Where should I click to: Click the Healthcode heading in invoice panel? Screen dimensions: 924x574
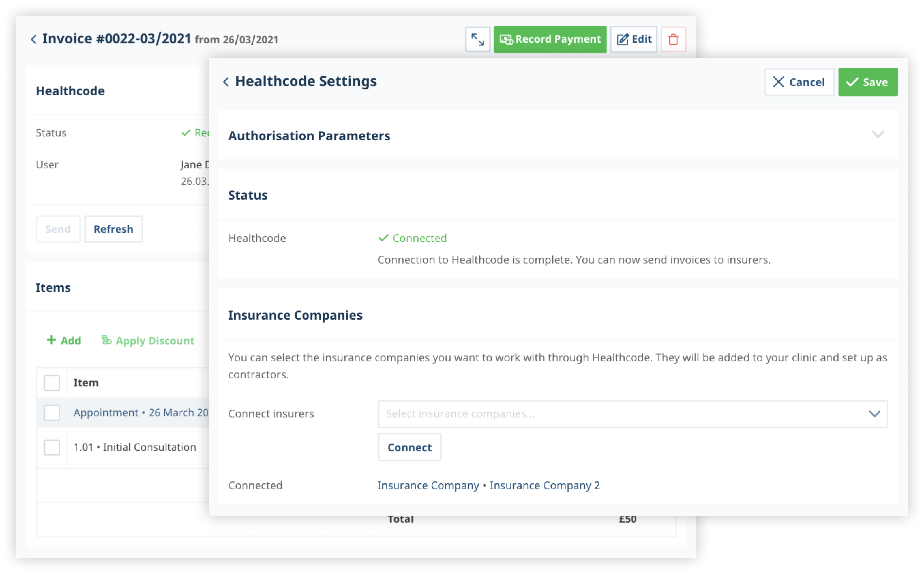70,91
